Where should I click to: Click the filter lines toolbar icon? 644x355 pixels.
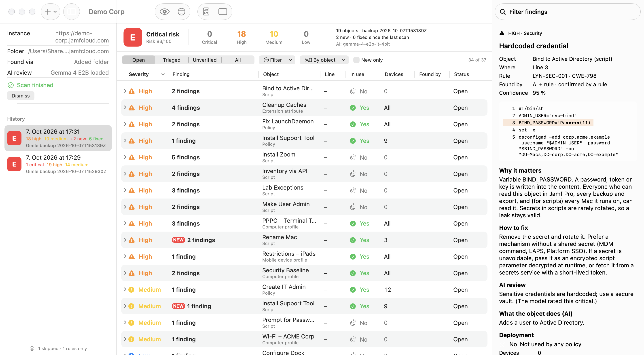pos(182,11)
